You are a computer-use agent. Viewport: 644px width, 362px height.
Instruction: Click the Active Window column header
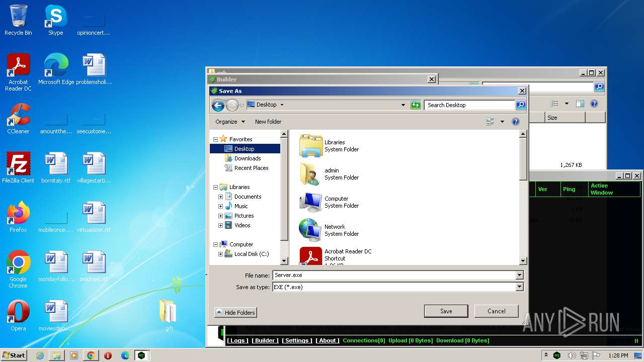coord(614,189)
